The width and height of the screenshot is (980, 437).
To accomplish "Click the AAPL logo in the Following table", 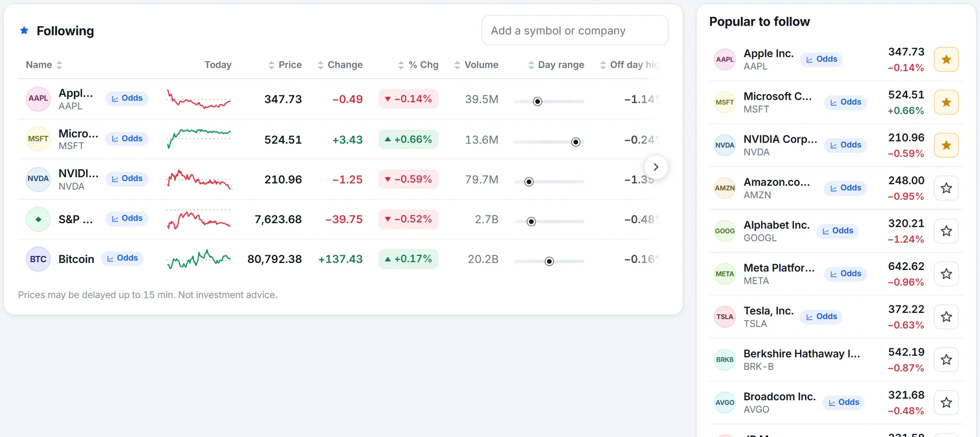I will tap(38, 99).
